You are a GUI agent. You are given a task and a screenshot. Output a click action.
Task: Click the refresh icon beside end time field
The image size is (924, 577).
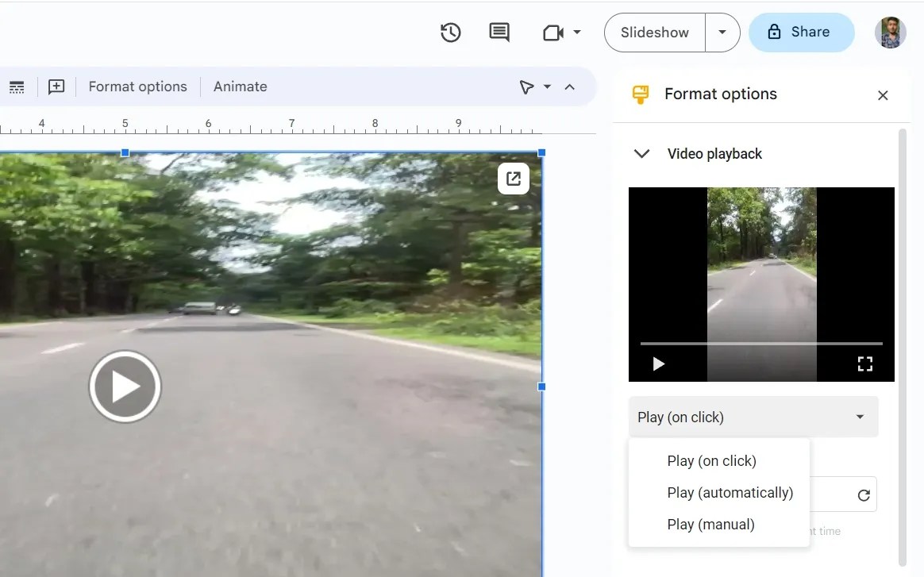pos(864,494)
